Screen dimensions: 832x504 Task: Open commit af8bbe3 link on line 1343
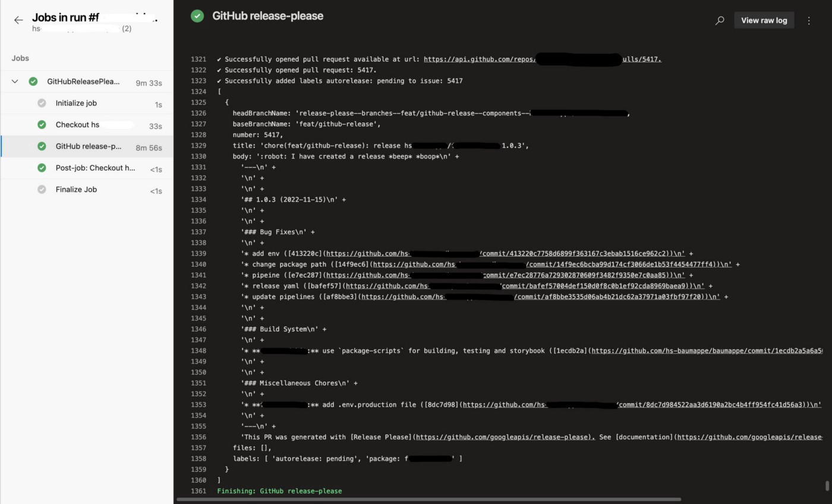point(540,297)
